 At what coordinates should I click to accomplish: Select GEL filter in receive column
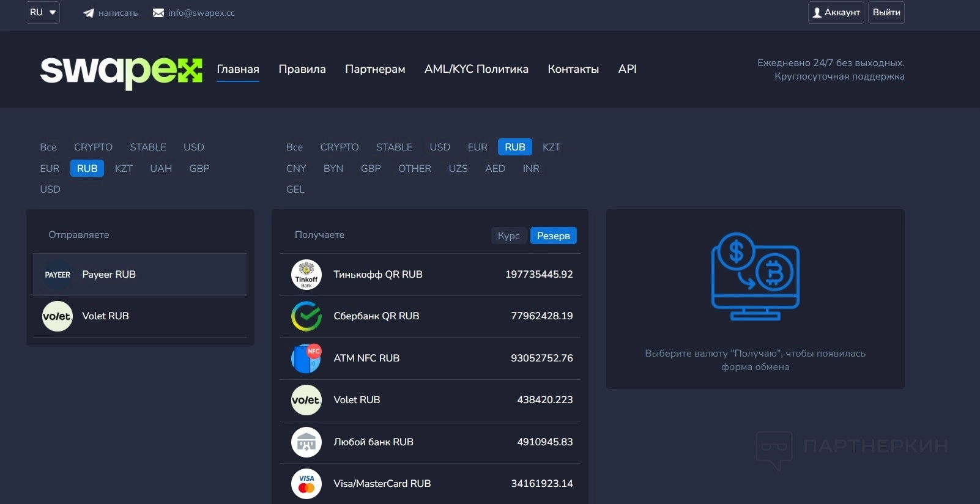[x=295, y=189]
